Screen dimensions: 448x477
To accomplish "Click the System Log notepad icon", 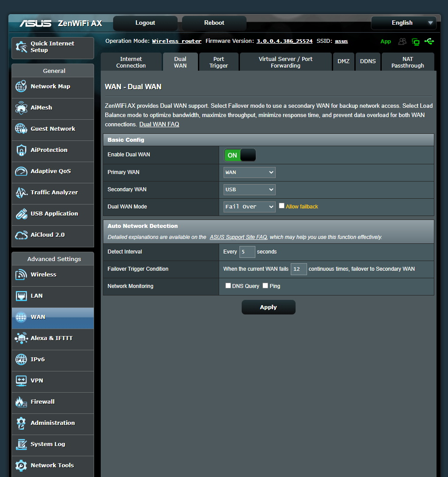I will (21, 444).
